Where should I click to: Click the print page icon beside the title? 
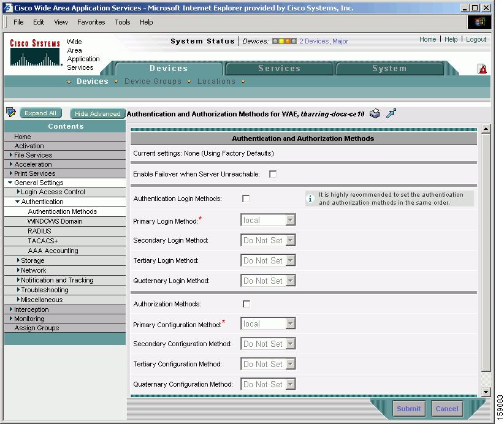click(375, 113)
